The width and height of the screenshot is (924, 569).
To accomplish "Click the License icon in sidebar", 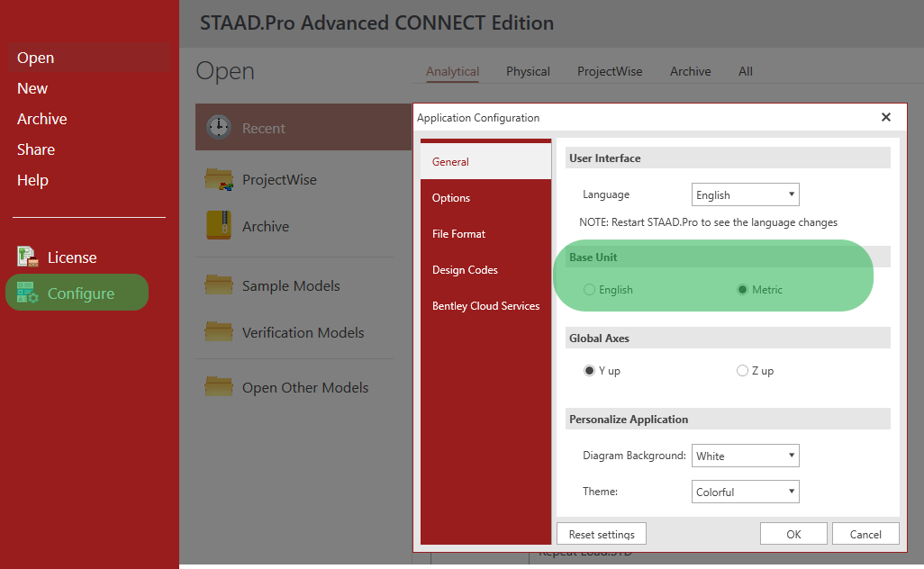I will (x=28, y=257).
